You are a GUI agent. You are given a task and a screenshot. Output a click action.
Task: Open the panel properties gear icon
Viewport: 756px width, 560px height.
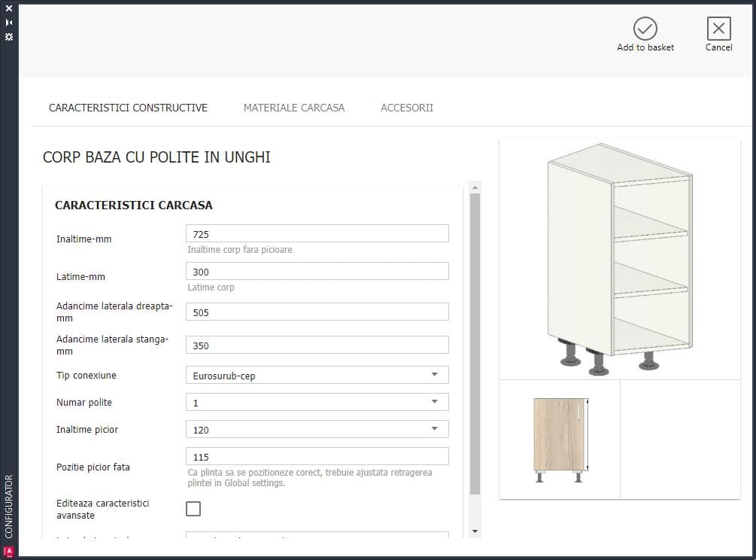tap(9, 37)
